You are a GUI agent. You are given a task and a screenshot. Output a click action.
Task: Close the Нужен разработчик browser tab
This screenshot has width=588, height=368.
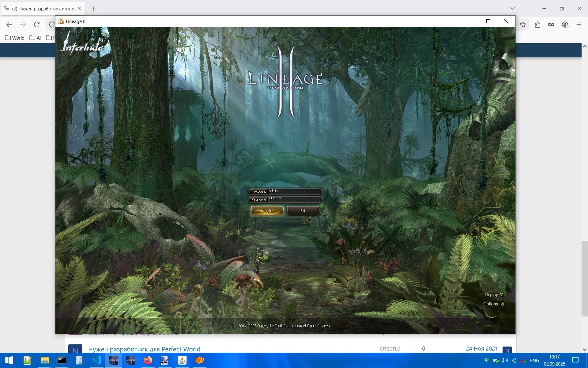[79, 9]
